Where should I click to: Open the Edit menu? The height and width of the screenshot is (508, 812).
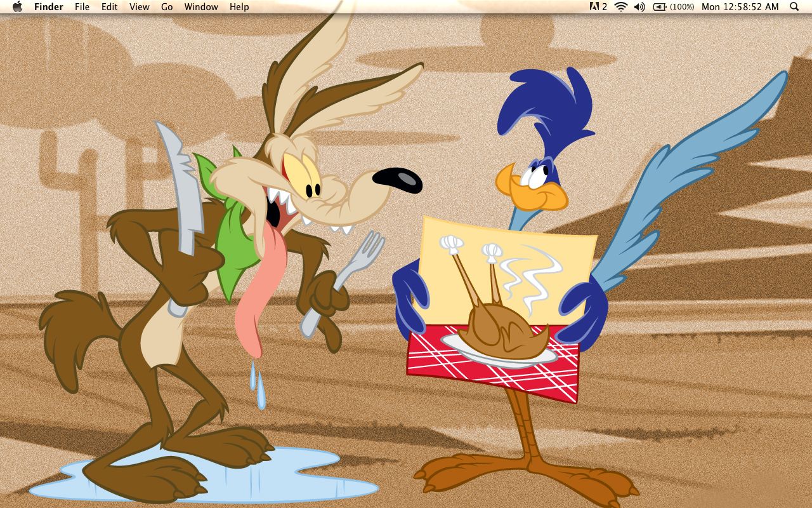110,7
